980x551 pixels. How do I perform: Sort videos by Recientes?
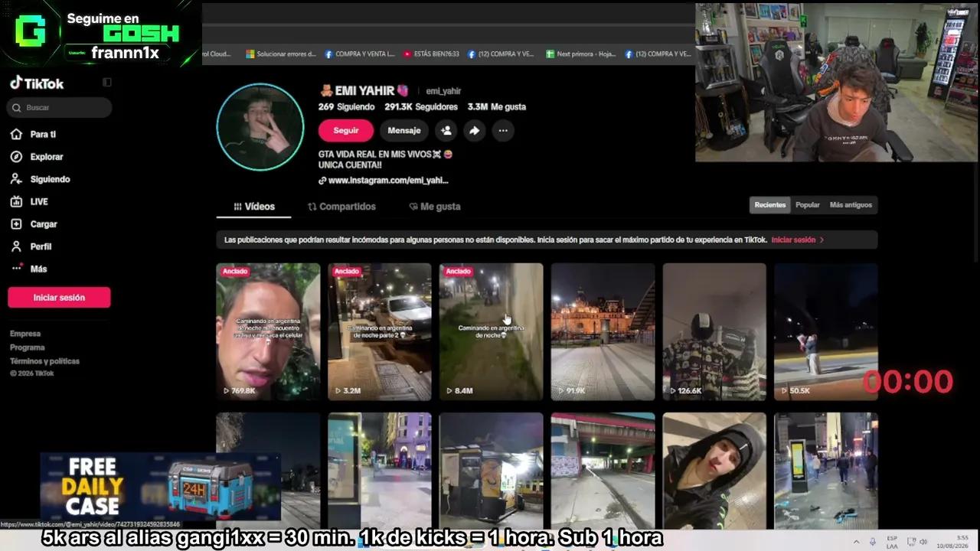click(770, 205)
